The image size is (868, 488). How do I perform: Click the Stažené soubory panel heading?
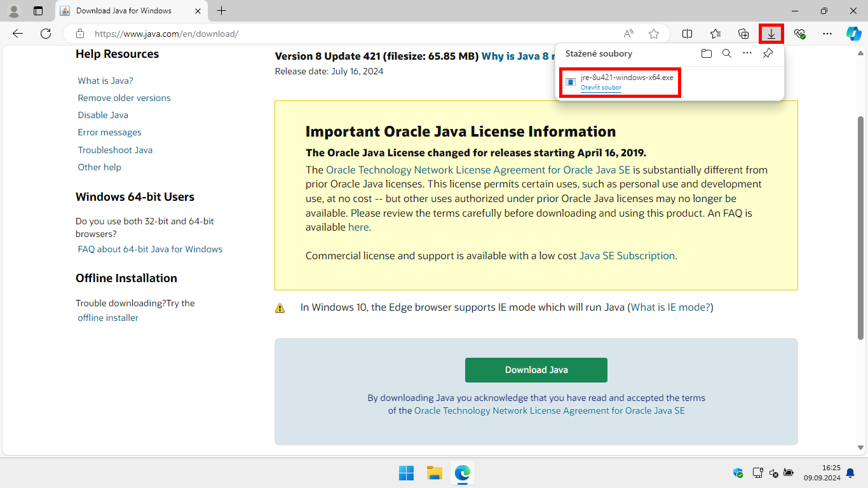tap(599, 53)
